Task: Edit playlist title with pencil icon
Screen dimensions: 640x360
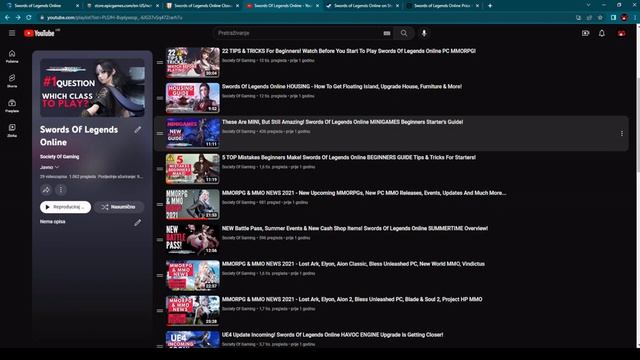Action: [x=138, y=130]
